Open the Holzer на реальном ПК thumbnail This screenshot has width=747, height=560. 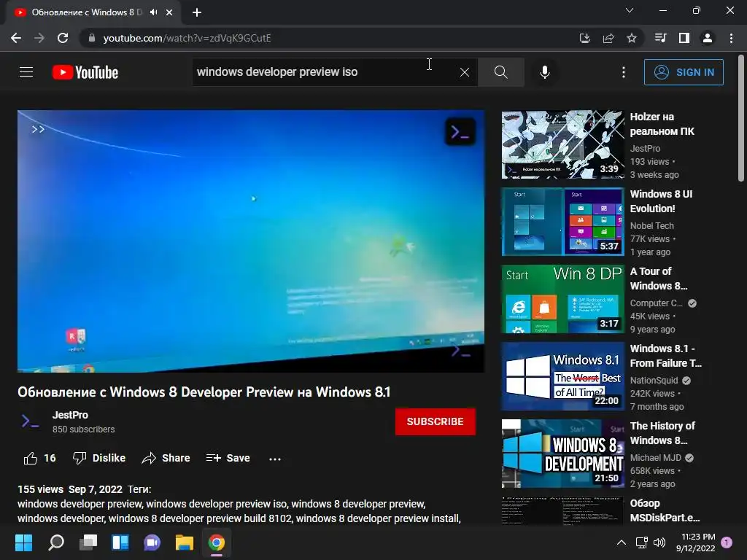point(562,144)
